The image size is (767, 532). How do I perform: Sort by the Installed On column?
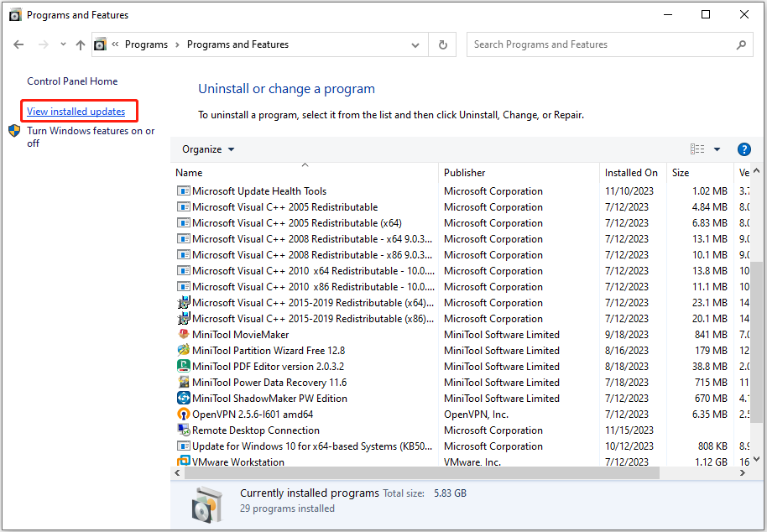(631, 173)
